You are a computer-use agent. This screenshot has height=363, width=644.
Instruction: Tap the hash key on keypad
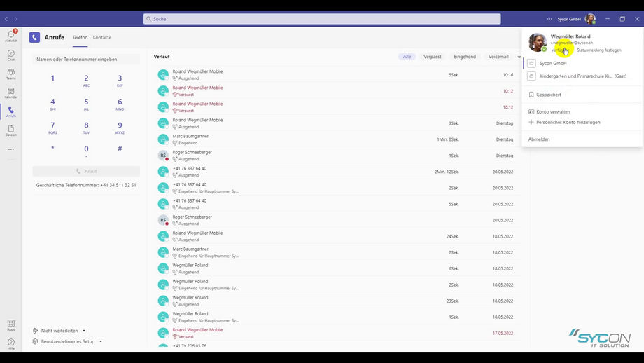tap(120, 149)
